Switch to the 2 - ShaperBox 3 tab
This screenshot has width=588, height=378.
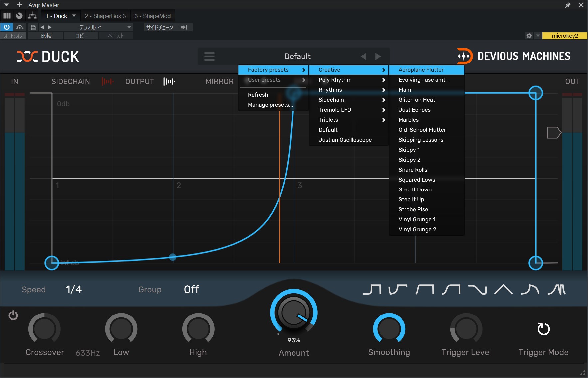click(105, 16)
